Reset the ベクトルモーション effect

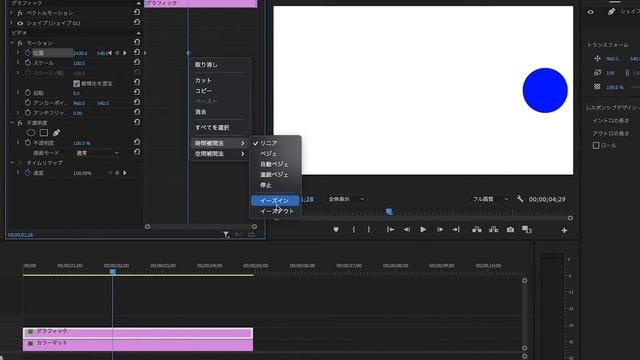[137, 13]
